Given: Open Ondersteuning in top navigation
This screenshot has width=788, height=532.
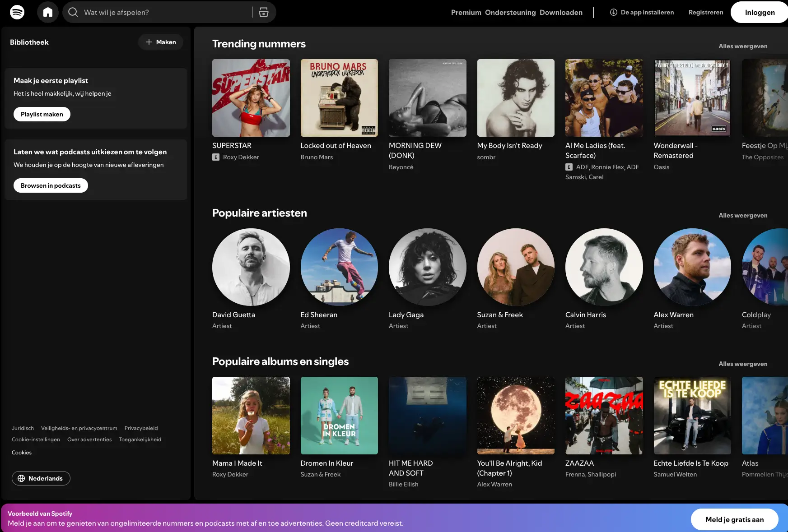Looking at the screenshot, I should click(510, 12).
